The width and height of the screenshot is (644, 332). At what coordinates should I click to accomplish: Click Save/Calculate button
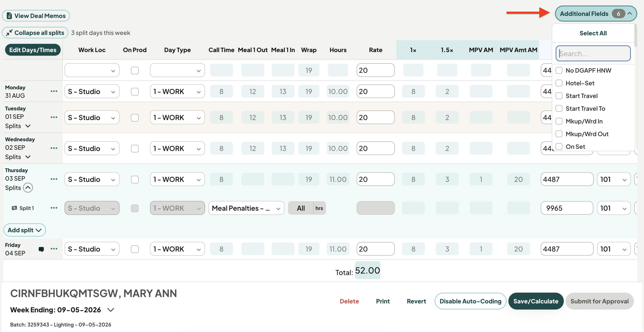point(536,301)
